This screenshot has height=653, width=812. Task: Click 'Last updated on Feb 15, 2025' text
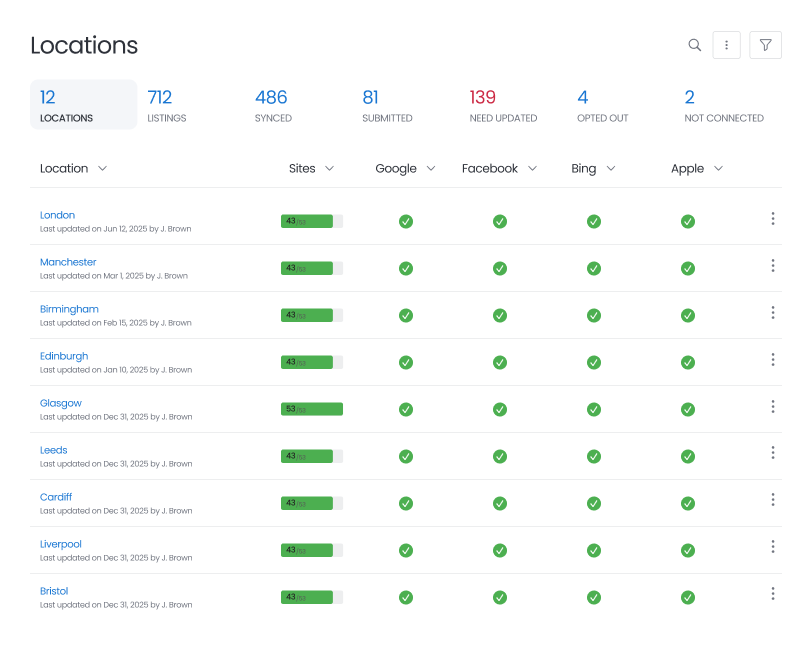[94, 323]
